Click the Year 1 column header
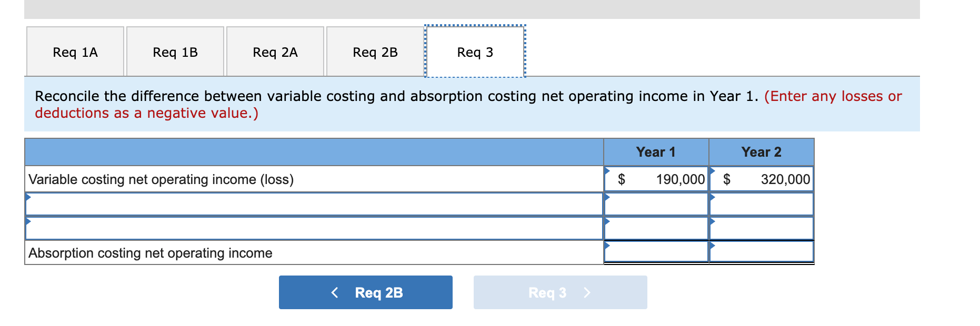This screenshot has height=326, width=980. click(655, 152)
